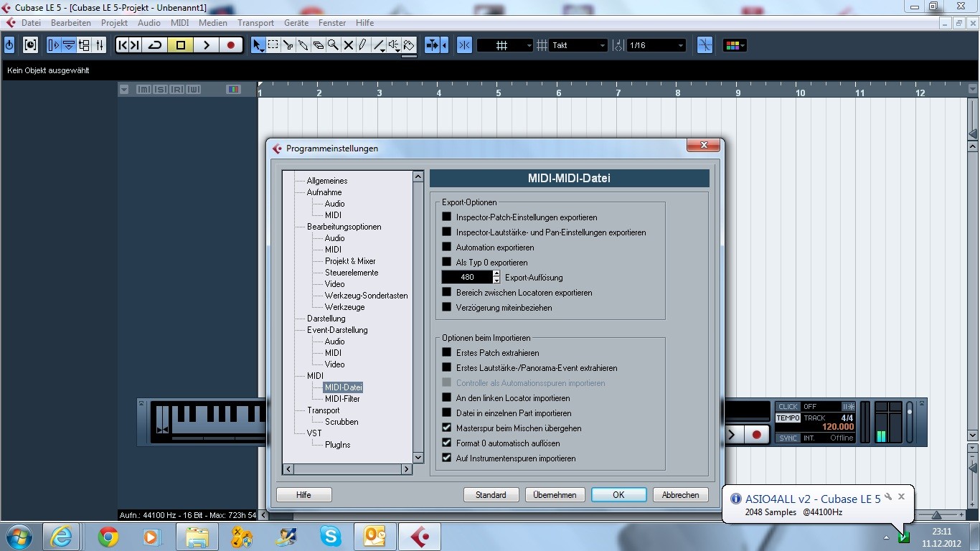Click the Hilfe button in dialog
The height and width of the screenshot is (551, 980).
tap(303, 495)
